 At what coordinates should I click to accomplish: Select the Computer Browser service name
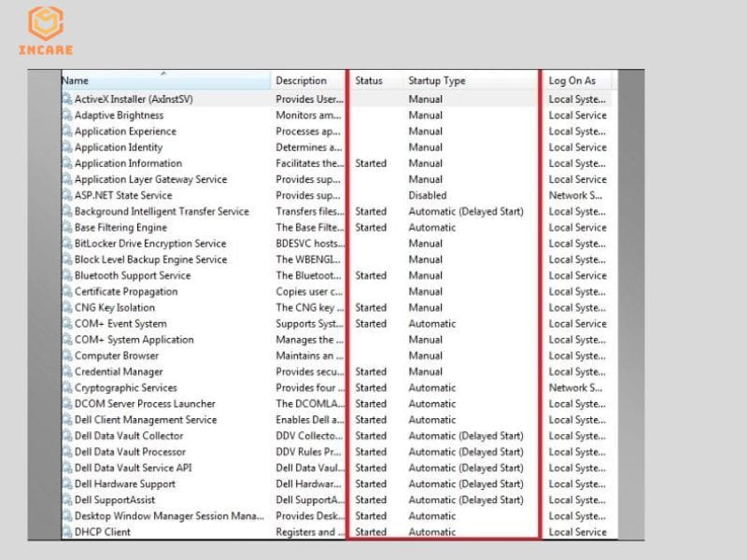point(116,356)
